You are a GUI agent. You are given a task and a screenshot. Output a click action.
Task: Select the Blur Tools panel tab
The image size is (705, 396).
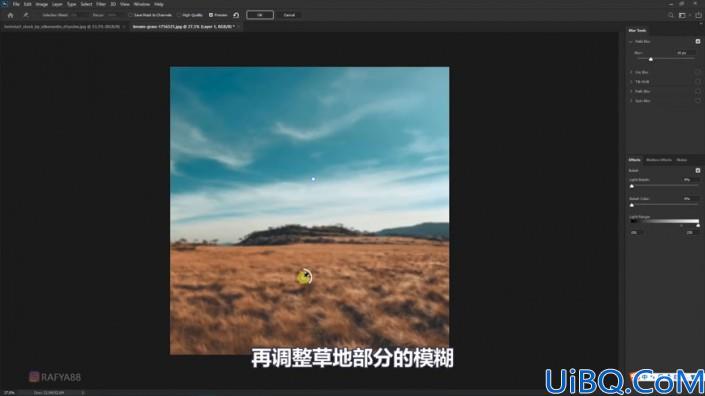point(637,31)
